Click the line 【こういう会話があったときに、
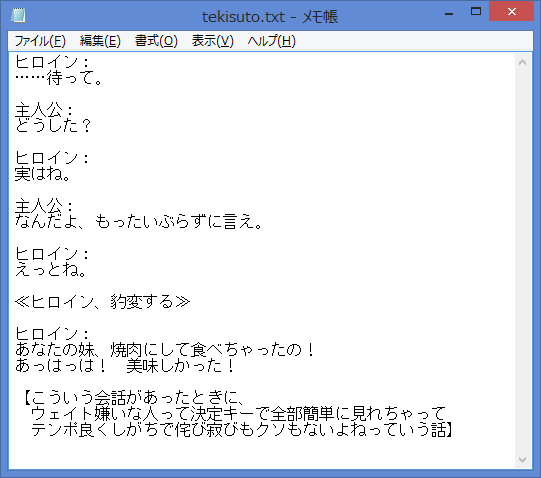541x478 pixels. click(x=135, y=398)
